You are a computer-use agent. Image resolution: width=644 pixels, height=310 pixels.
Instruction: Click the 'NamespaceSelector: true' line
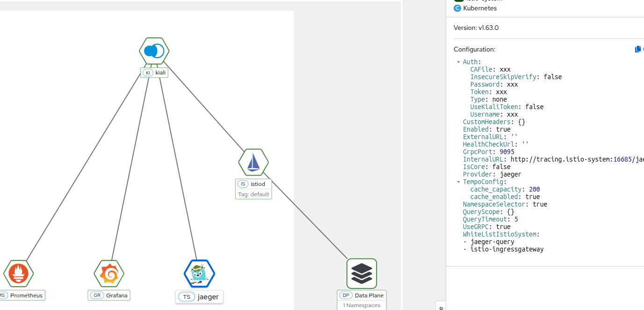505,204
